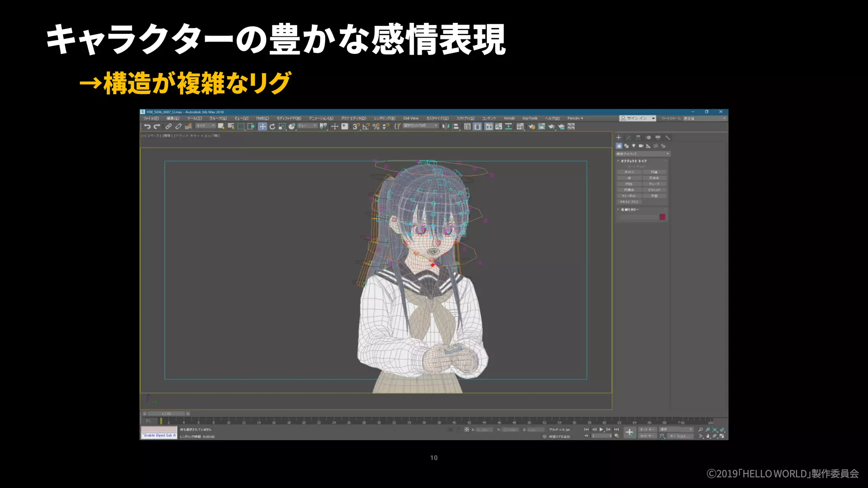This screenshot has height=488, width=868.
Task: Activate the Select and Scale tool
Action: [282, 126]
